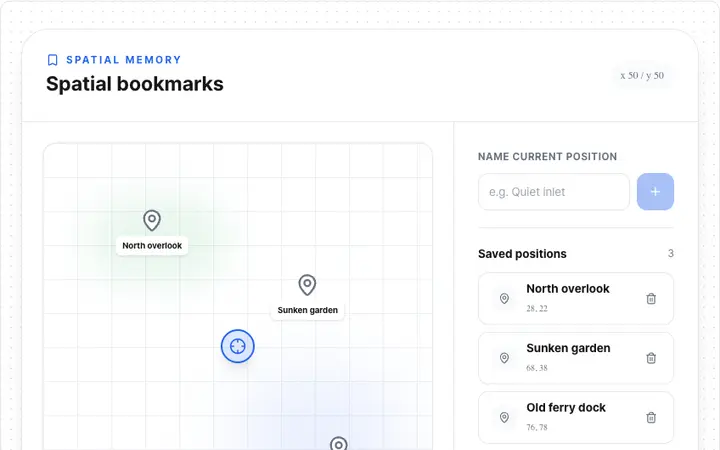The image size is (720, 450).
Task: Click the partially visible bottom map pin
Action: click(338, 443)
